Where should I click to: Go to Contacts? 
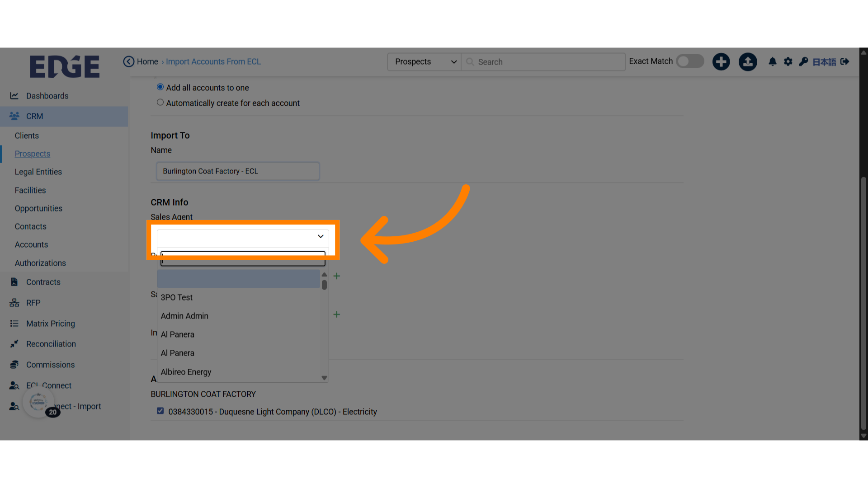click(30, 226)
